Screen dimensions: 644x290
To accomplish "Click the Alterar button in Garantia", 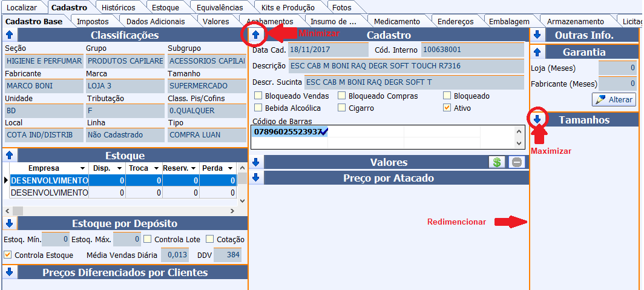I will point(614,100).
